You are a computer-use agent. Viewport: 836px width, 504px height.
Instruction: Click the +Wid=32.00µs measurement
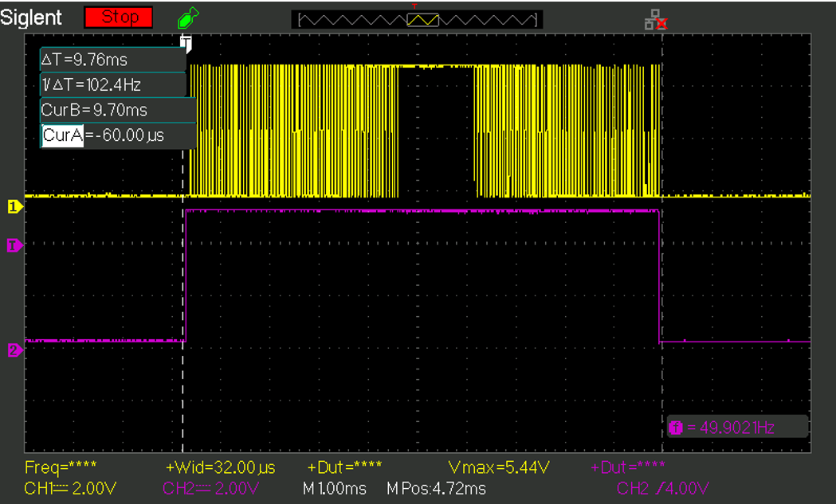click(221, 467)
